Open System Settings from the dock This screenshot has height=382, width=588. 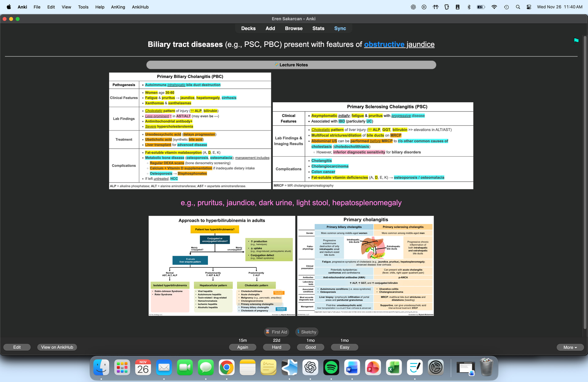click(435, 367)
